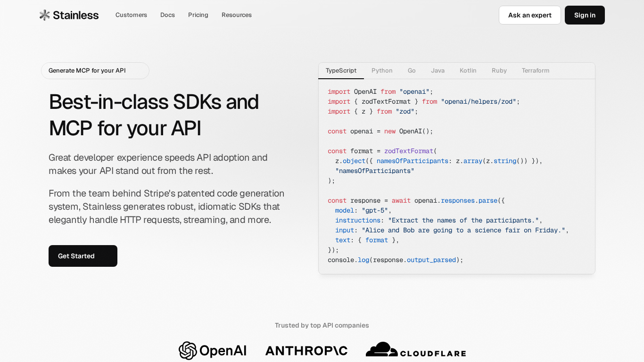The image size is (644, 362).
Task: Open the Docs page
Action: (167, 15)
